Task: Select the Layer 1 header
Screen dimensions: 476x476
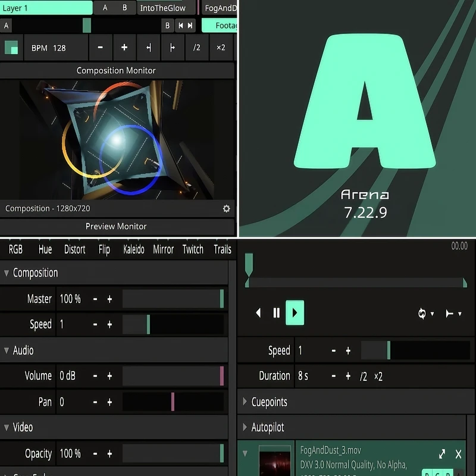Action: point(46,8)
